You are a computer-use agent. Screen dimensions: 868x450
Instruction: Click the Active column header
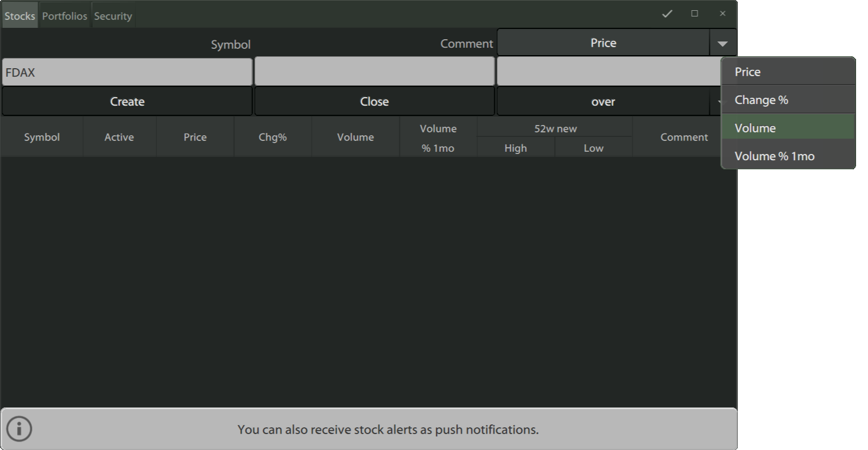[x=119, y=137]
